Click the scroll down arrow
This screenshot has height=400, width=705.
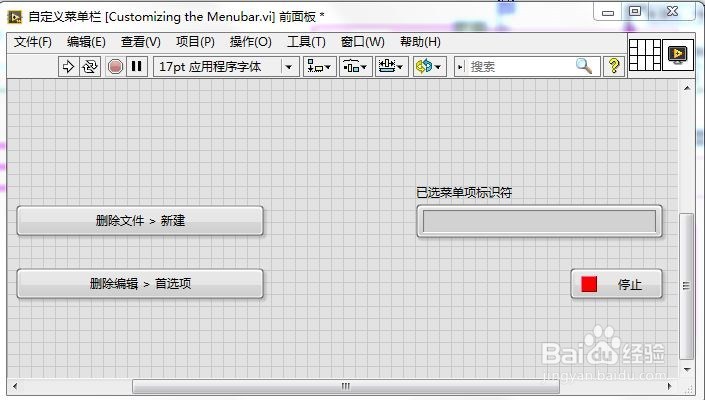(x=687, y=369)
